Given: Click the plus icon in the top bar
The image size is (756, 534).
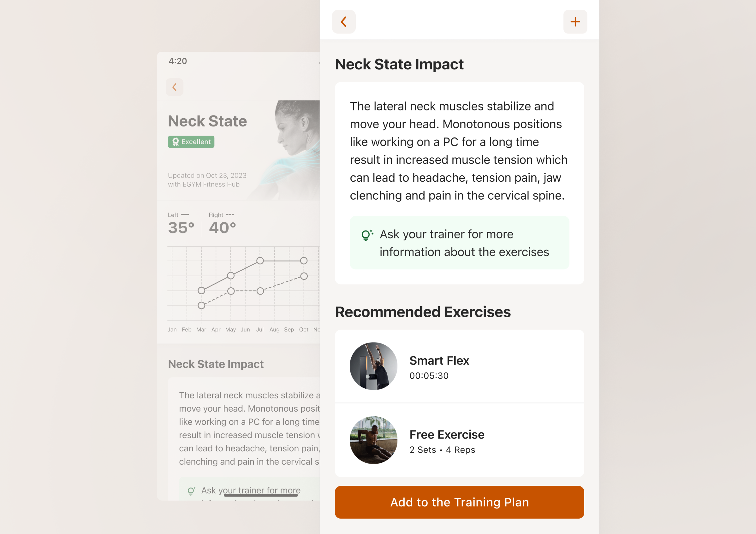Looking at the screenshot, I should pos(575,22).
